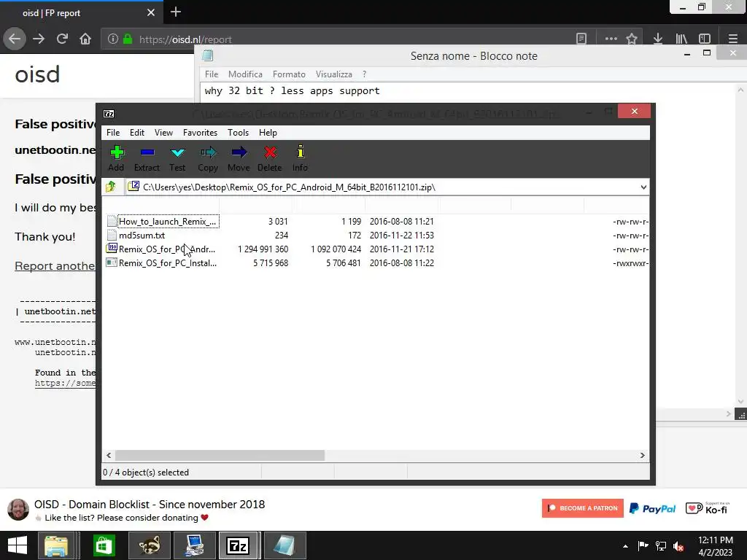Click the 7-Zip scroll right arrow
This screenshot has height=560, width=747.
tap(642, 456)
